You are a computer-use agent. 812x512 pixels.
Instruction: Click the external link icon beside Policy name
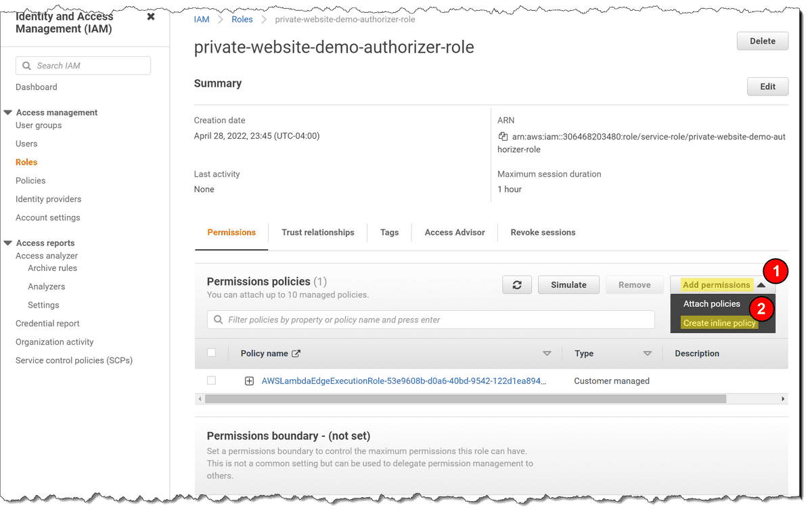[296, 354]
